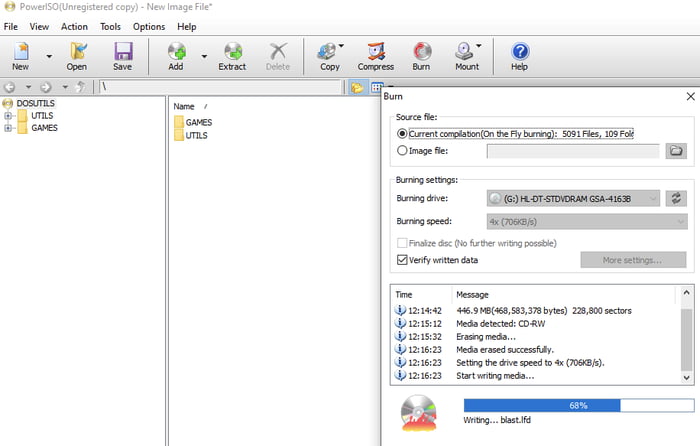Screen dimensions: 700x446
Task: Toggle the folder tree view icon
Action: tap(357, 87)
